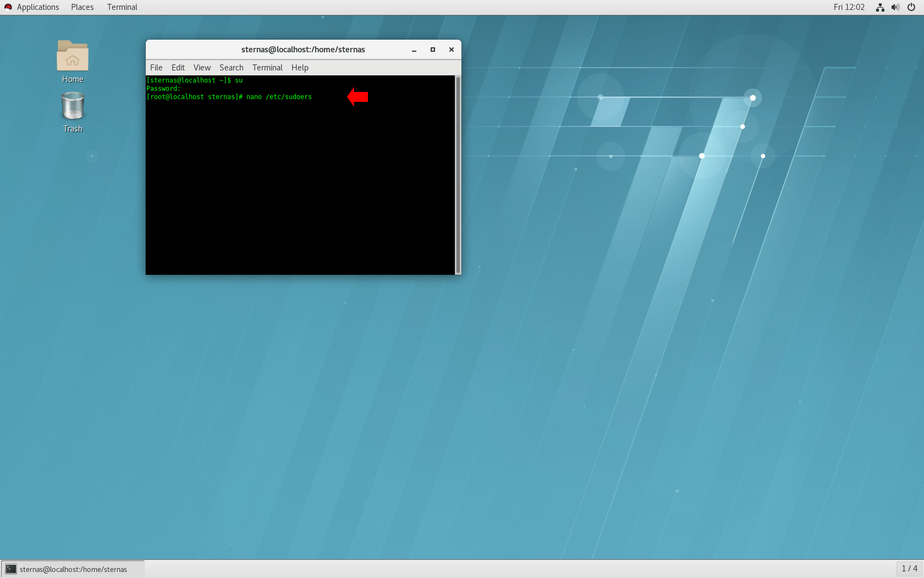Open the Places menu
Screen dimensions: 924x578
(x=82, y=7)
